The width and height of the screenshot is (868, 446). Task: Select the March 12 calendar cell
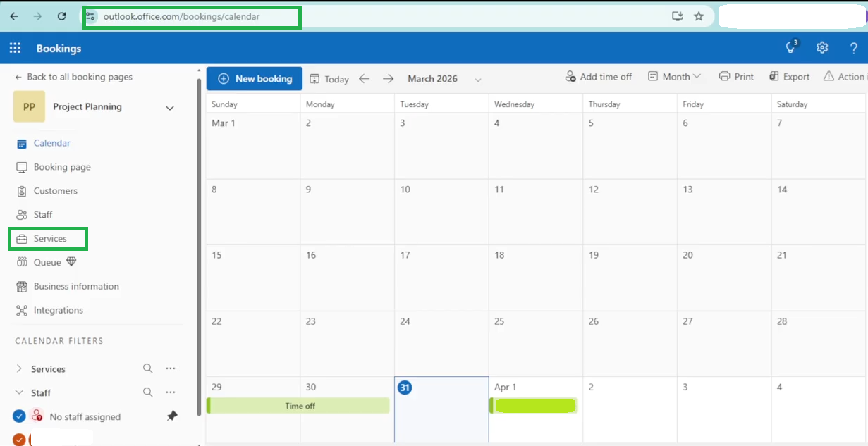(630, 212)
